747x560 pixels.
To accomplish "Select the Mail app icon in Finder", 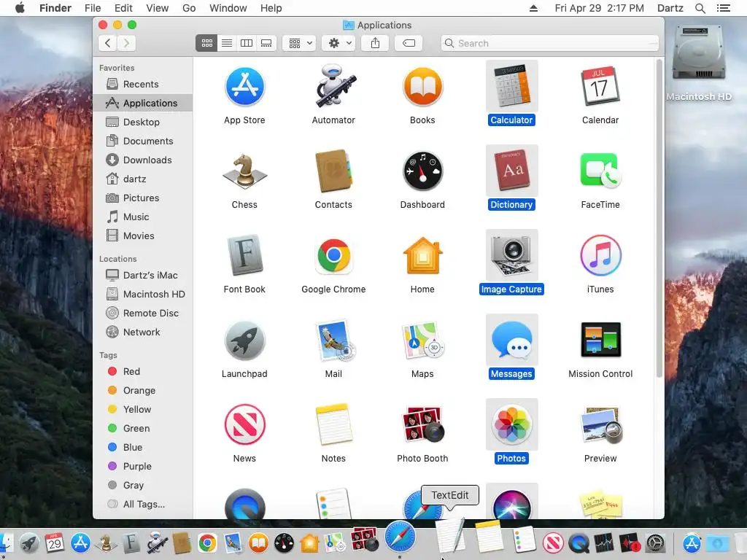I will tap(334, 341).
